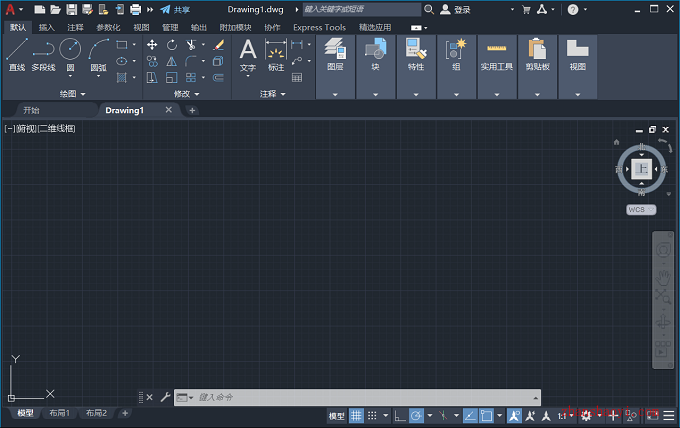
Task: Expand the Modify (修改) panel
Action: pyautogui.click(x=186, y=94)
